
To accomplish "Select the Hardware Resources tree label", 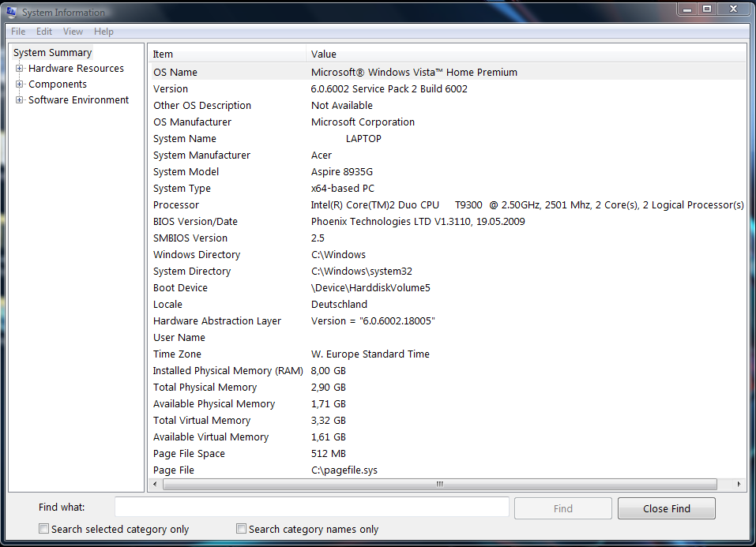I will (x=76, y=69).
